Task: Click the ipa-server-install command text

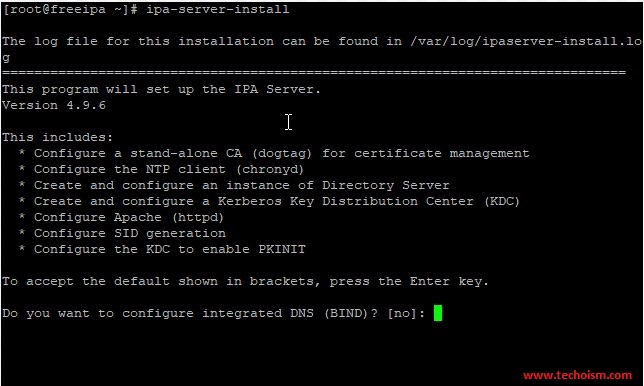Action: (x=218, y=9)
